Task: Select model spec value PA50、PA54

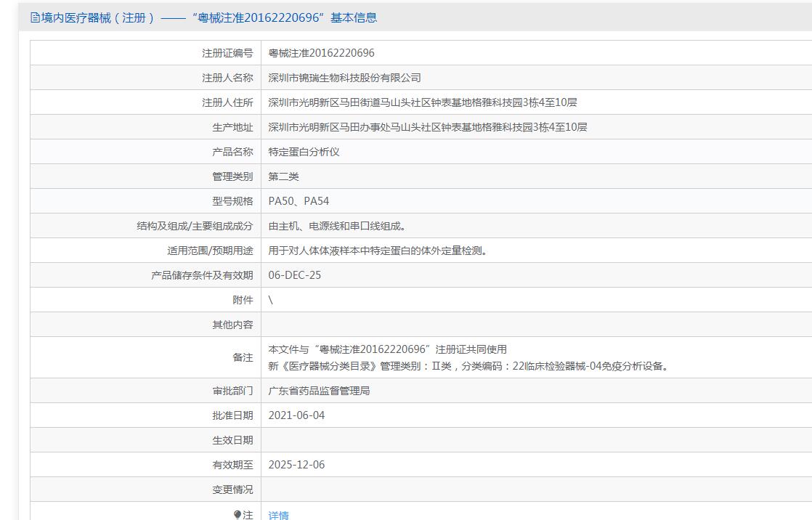Action: click(299, 201)
